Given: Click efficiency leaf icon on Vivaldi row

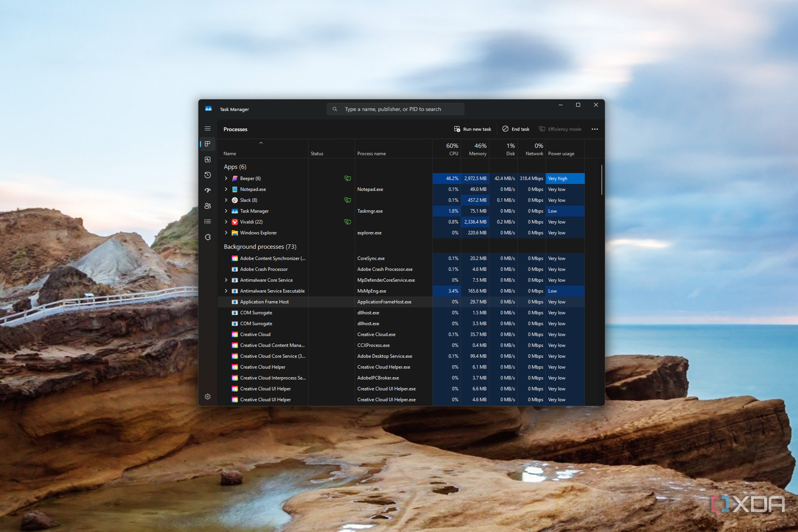Looking at the screenshot, I should tap(348, 222).
